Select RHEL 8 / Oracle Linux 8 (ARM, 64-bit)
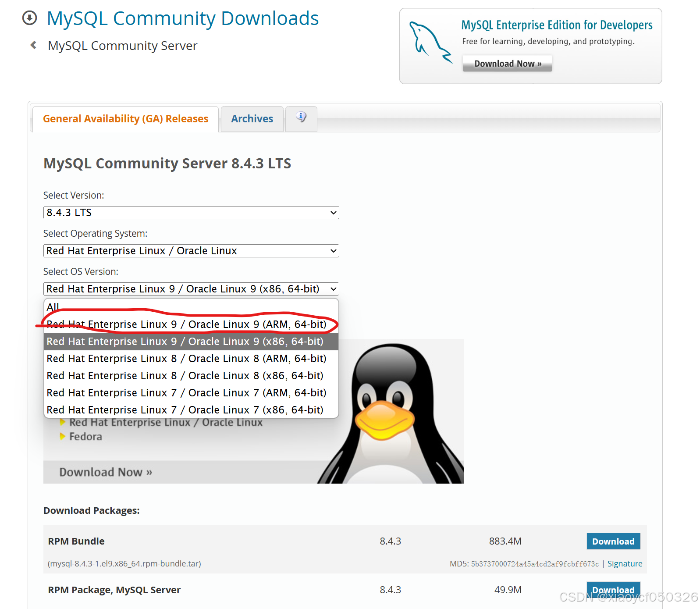The width and height of the screenshot is (700, 609). coord(191,359)
